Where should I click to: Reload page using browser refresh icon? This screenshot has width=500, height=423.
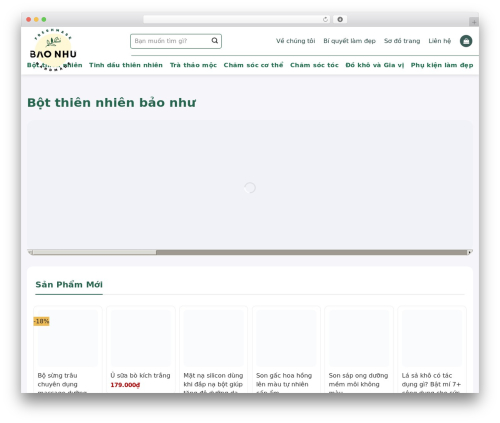click(x=325, y=19)
